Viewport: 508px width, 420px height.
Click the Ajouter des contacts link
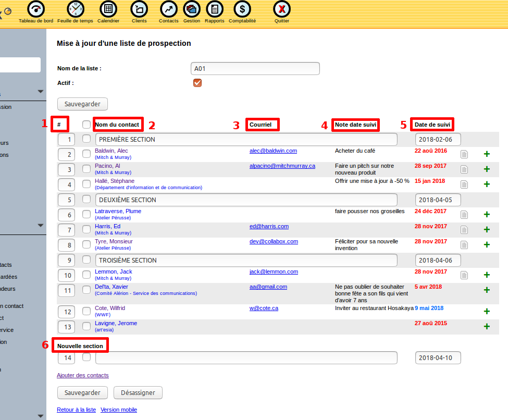(x=82, y=375)
